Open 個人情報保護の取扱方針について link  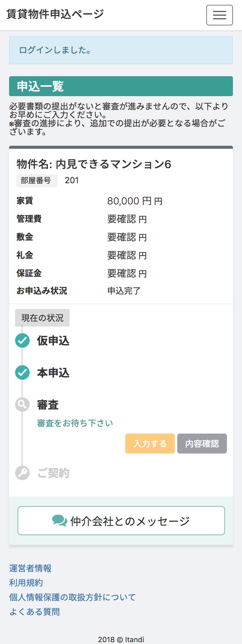click(x=72, y=597)
